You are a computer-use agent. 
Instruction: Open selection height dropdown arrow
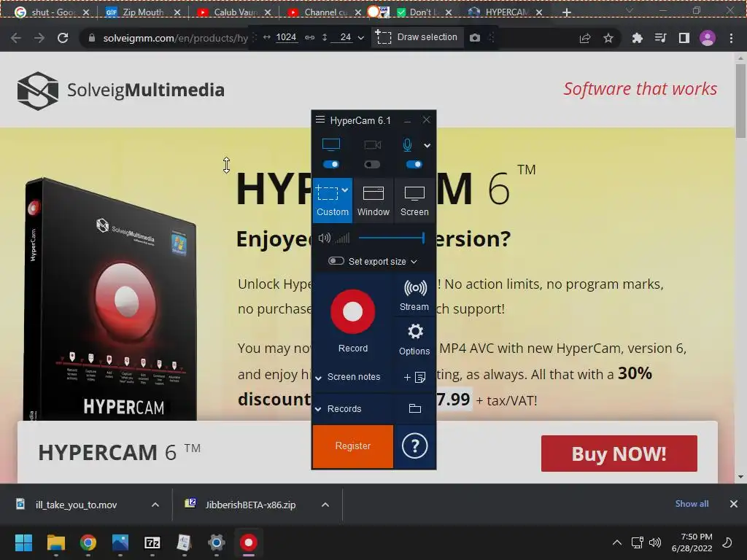click(361, 38)
